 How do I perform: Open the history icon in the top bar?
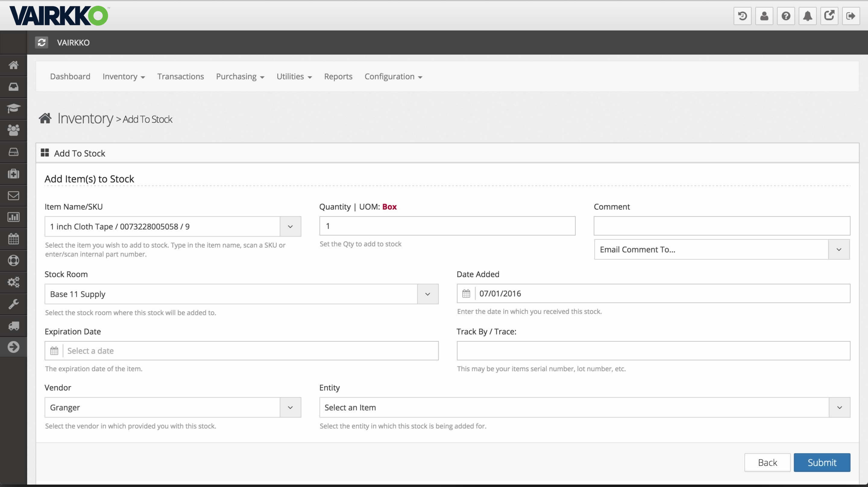click(742, 16)
